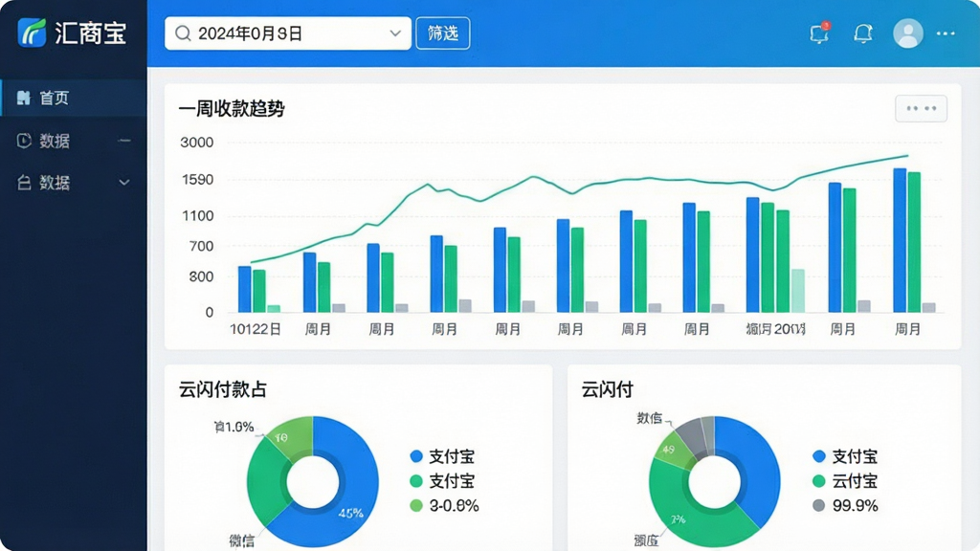Click the 10122日 x-axis label
Screen dimensions: 980x551
[x=255, y=329]
